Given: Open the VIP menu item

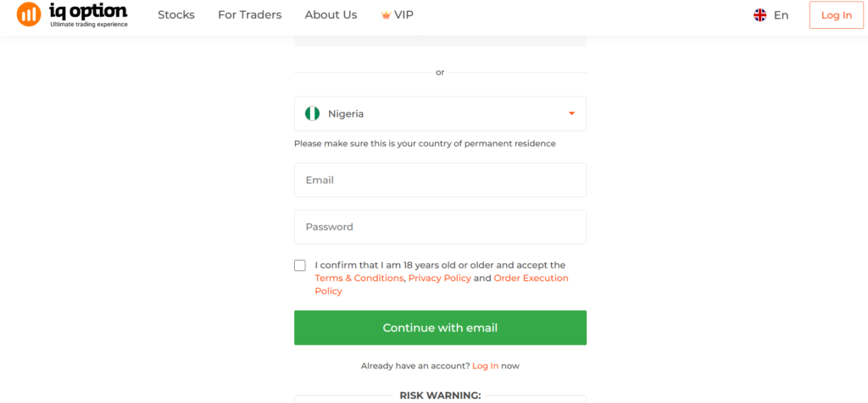Looking at the screenshot, I should pyautogui.click(x=398, y=15).
